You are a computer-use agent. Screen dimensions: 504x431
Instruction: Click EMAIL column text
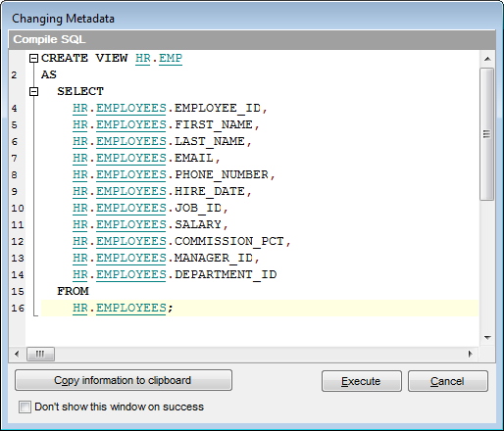pyautogui.click(x=194, y=158)
